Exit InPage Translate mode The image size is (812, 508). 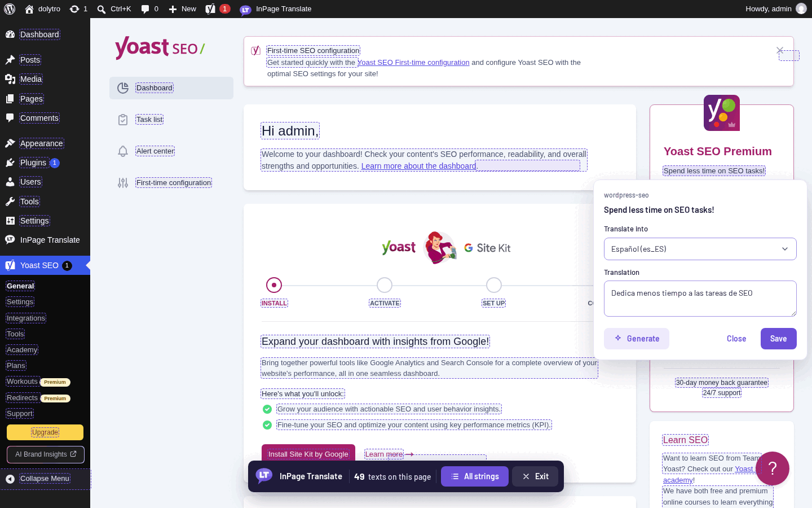(x=535, y=476)
